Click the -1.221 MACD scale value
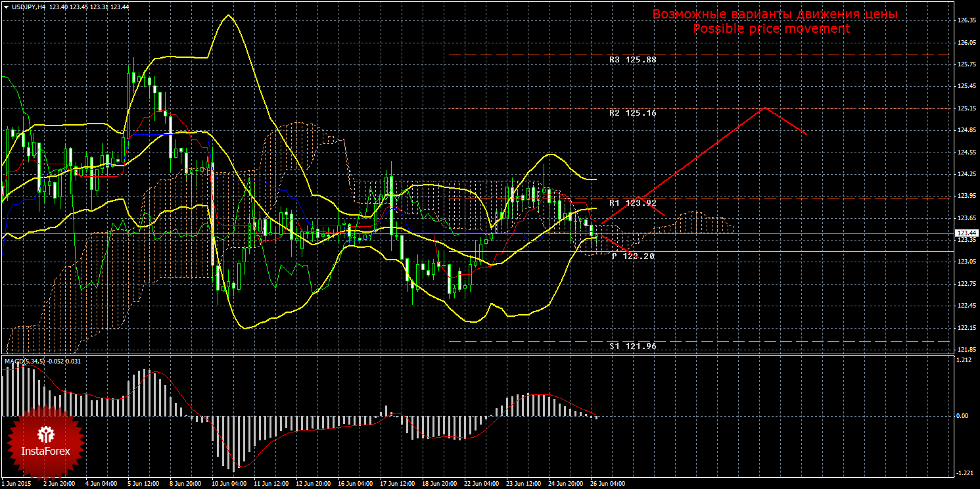The image size is (980, 489). (964, 473)
